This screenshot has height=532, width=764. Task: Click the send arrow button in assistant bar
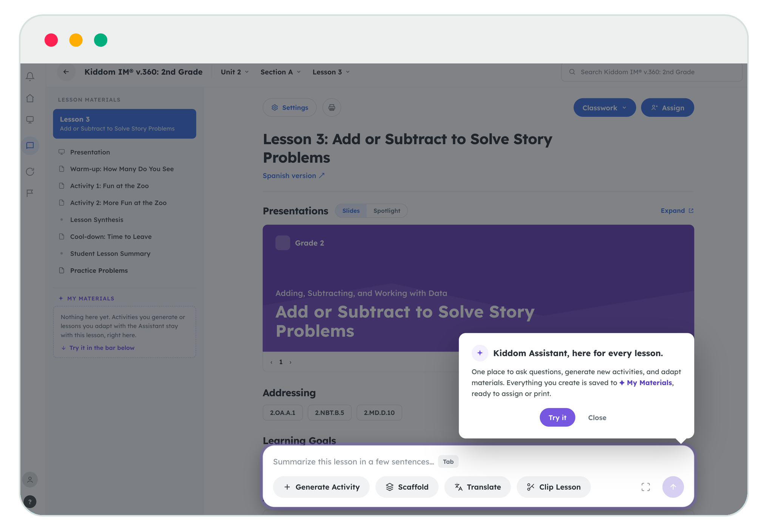(673, 487)
